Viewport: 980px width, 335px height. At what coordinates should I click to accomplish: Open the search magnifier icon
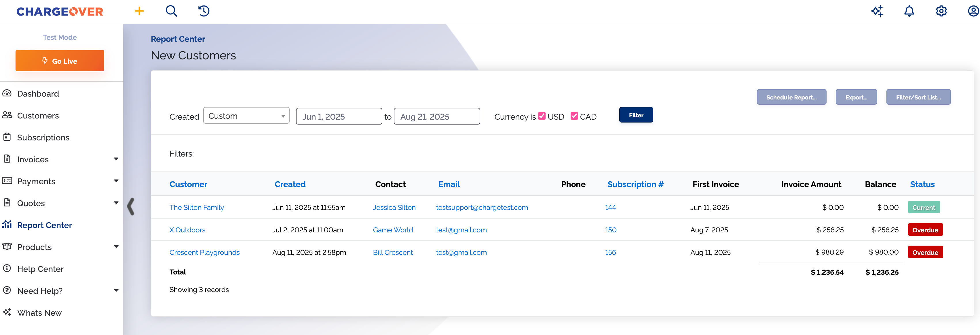[x=172, y=11]
